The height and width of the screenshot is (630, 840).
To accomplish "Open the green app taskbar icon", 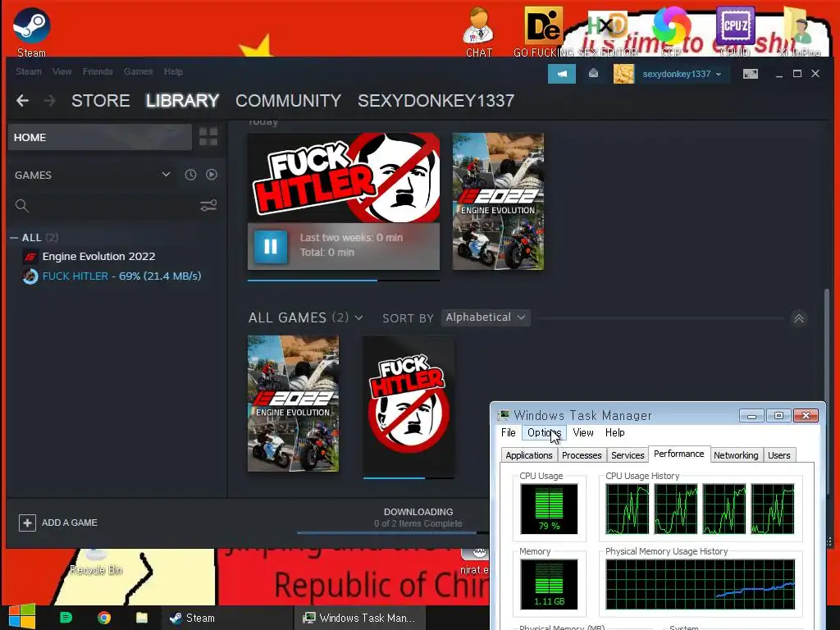I will (x=66, y=618).
